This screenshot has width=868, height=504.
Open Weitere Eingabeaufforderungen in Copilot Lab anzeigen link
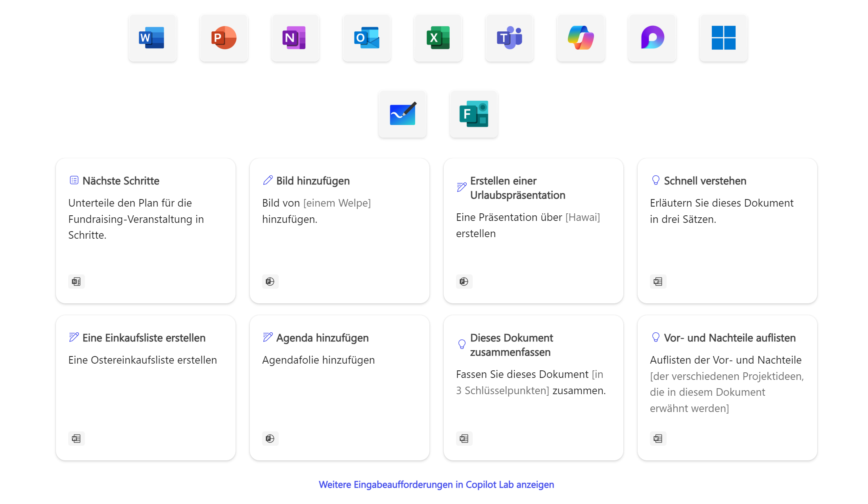436,485
